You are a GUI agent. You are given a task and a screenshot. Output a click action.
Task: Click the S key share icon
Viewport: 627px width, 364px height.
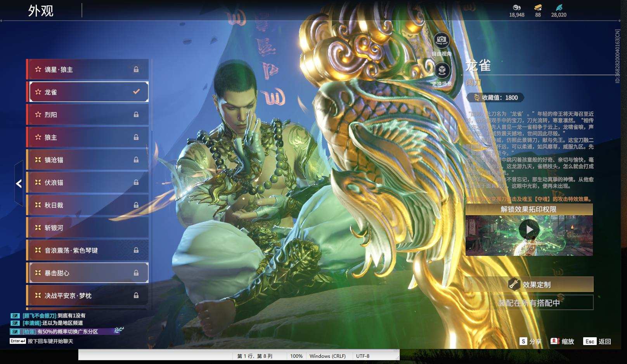(x=523, y=341)
